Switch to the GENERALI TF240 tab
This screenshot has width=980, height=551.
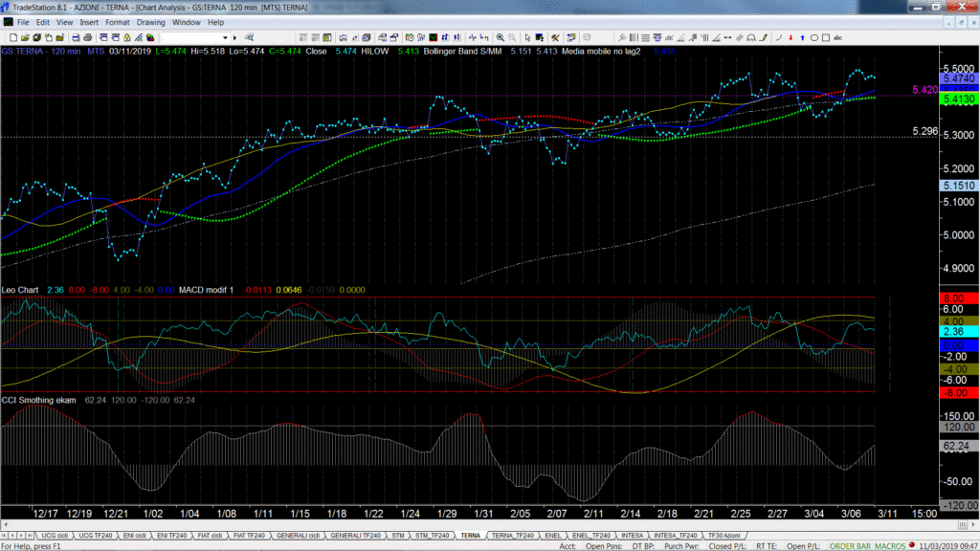point(355,536)
